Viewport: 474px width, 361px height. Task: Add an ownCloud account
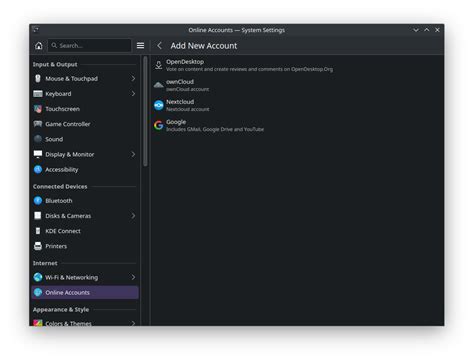point(297,85)
